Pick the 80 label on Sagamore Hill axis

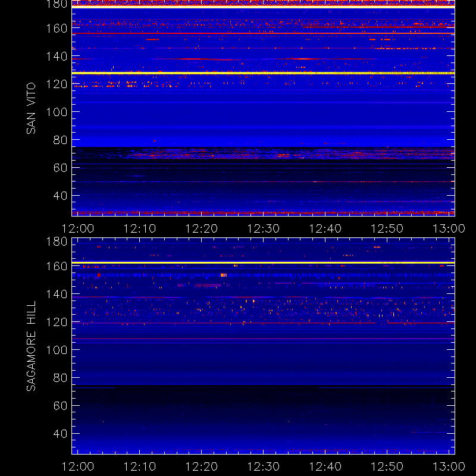60,378
